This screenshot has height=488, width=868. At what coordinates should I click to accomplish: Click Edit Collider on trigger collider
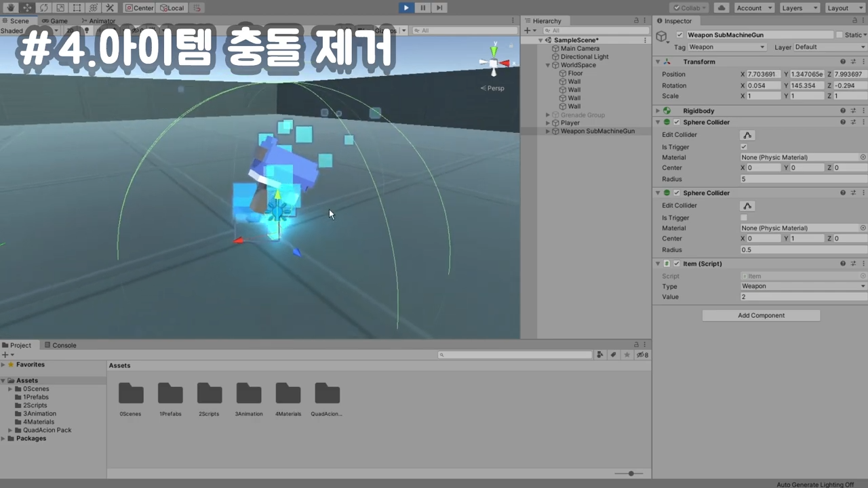pos(747,135)
